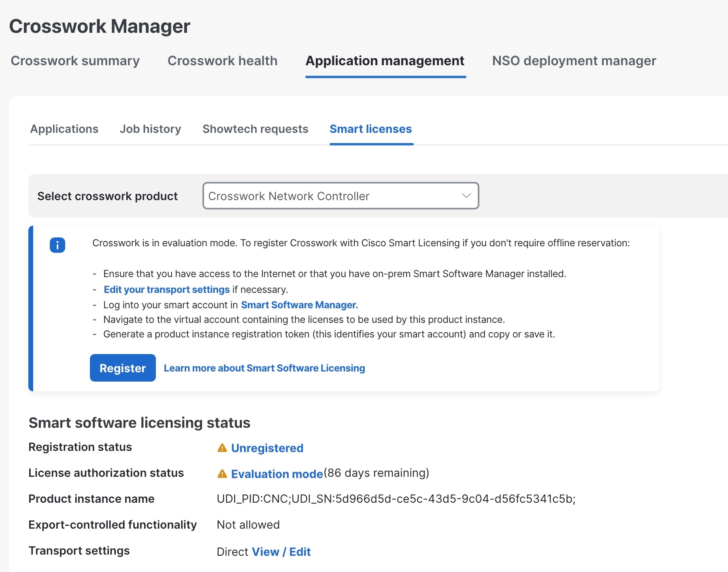Follow the Edit your transport settings link
The height and width of the screenshot is (572, 728).
pyautogui.click(x=167, y=289)
